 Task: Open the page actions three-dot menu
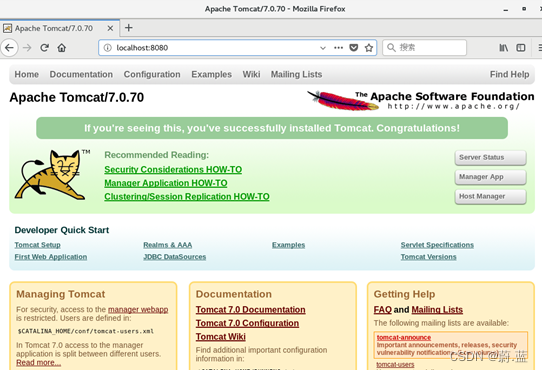click(x=338, y=47)
